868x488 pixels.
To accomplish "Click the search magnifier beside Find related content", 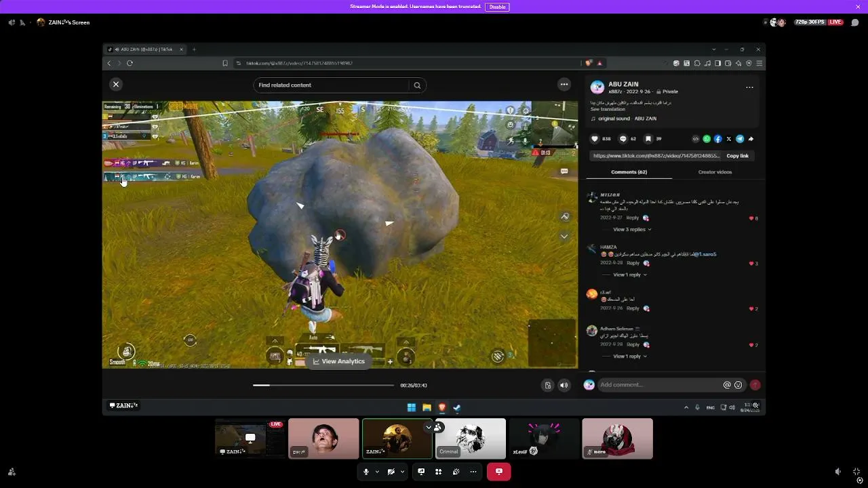I will point(417,85).
